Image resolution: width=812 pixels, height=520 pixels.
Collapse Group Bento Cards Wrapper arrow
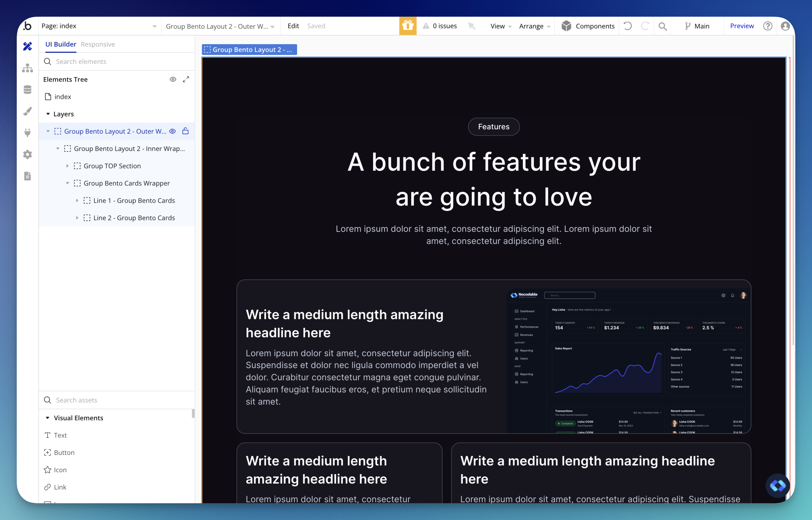pos(68,183)
